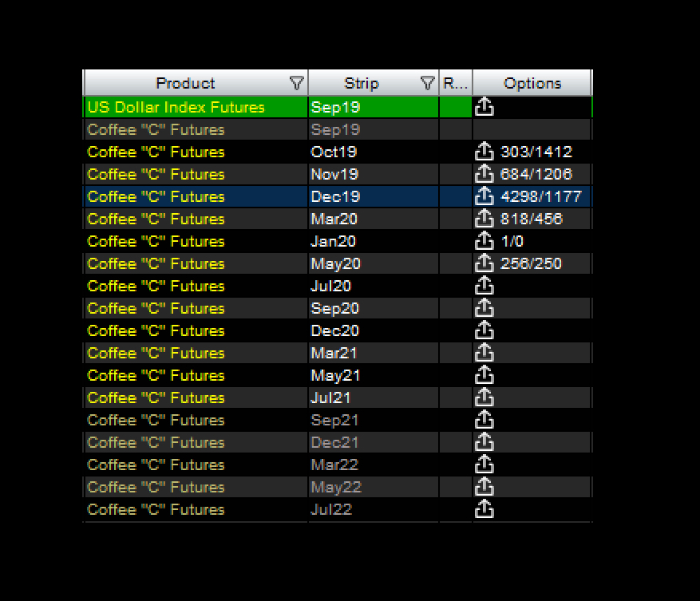Select the May22 strip cell
Screen dimensions: 700x601
tap(374, 487)
